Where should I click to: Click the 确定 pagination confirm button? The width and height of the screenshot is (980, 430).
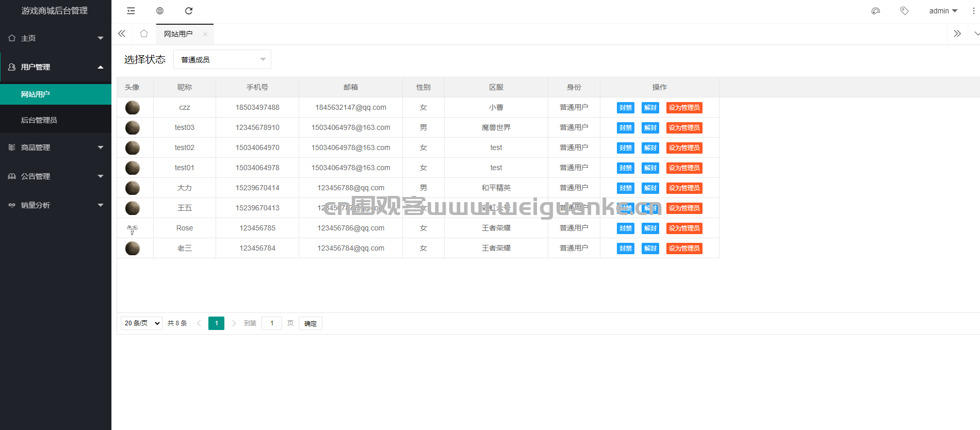pos(311,323)
